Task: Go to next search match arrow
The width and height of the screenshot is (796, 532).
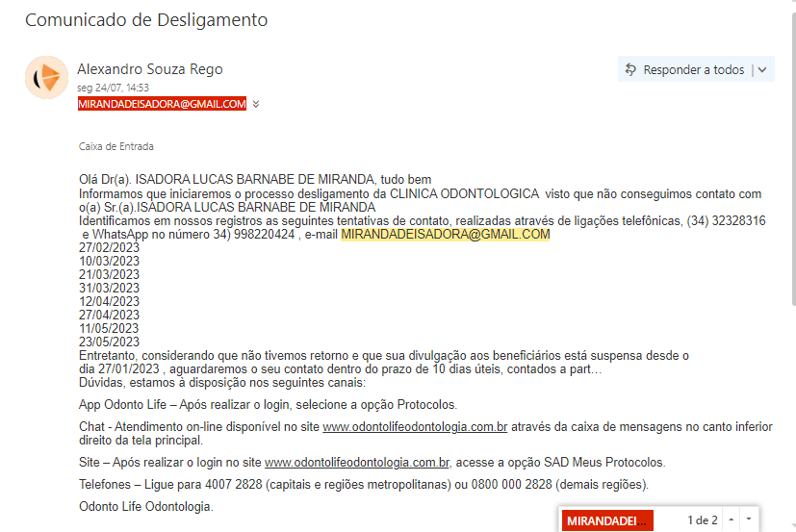Action: tap(749, 519)
